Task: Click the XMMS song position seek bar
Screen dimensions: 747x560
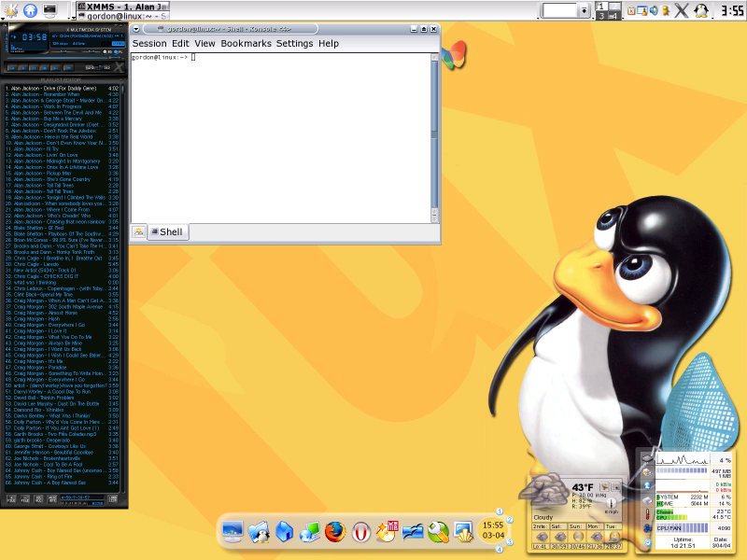Action: pos(64,58)
